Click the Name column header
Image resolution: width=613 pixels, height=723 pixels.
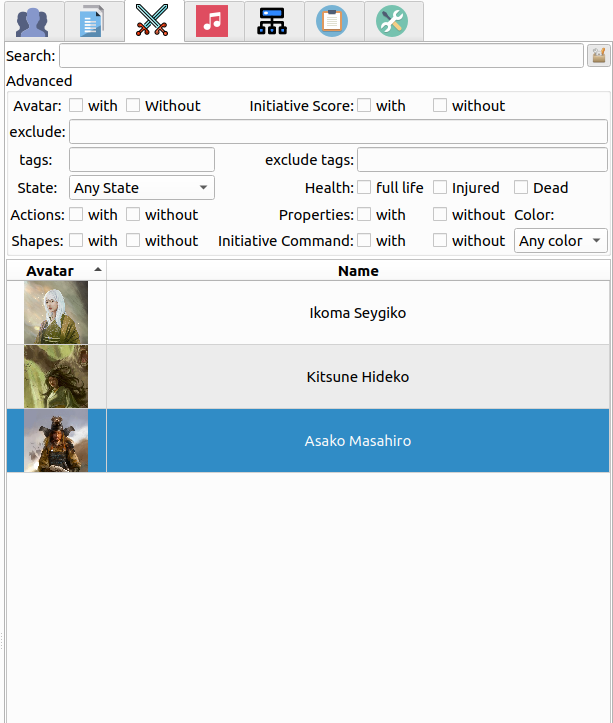[x=358, y=271]
